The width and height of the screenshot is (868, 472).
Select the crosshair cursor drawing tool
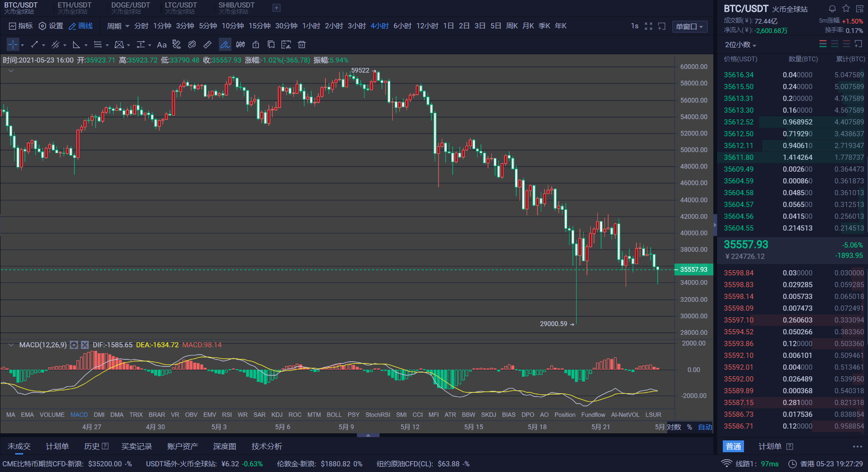(x=13, y=45)
